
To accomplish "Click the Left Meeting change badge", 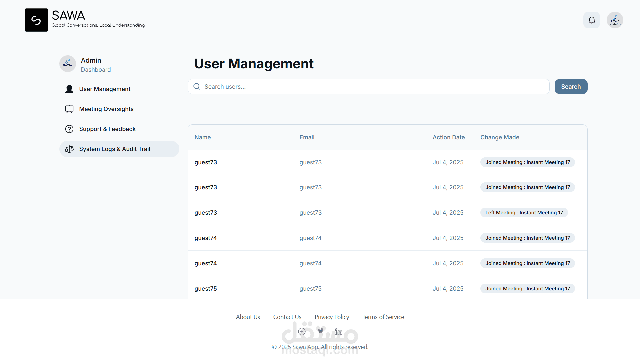I will tap(524, 213).
